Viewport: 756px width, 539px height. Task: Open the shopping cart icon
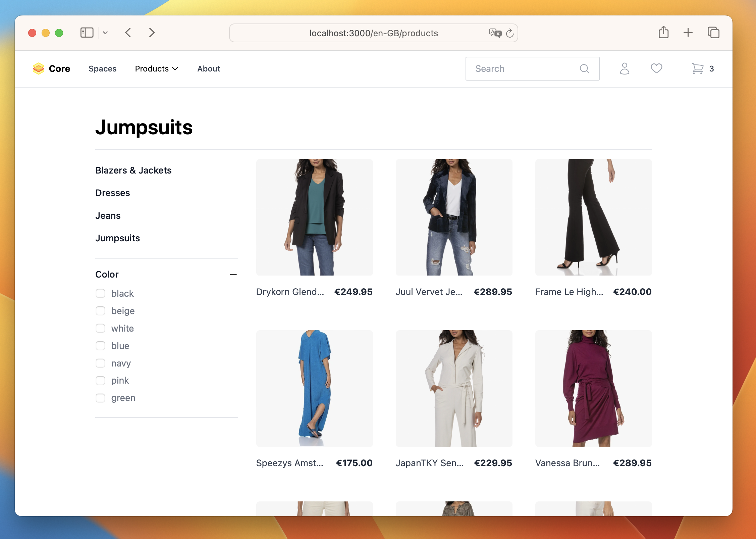click(698, 69)
